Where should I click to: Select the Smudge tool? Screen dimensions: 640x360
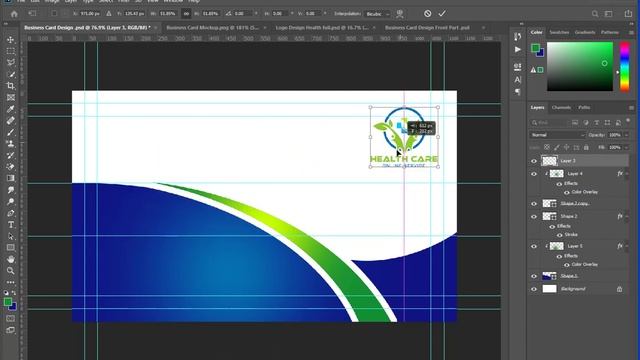(11, 190)
